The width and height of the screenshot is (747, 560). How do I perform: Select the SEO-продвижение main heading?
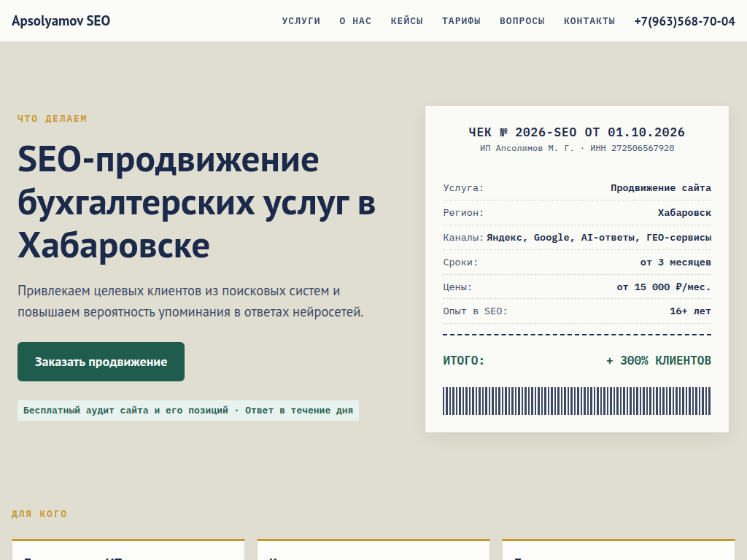pyautogui.click(x=196, y=203)
